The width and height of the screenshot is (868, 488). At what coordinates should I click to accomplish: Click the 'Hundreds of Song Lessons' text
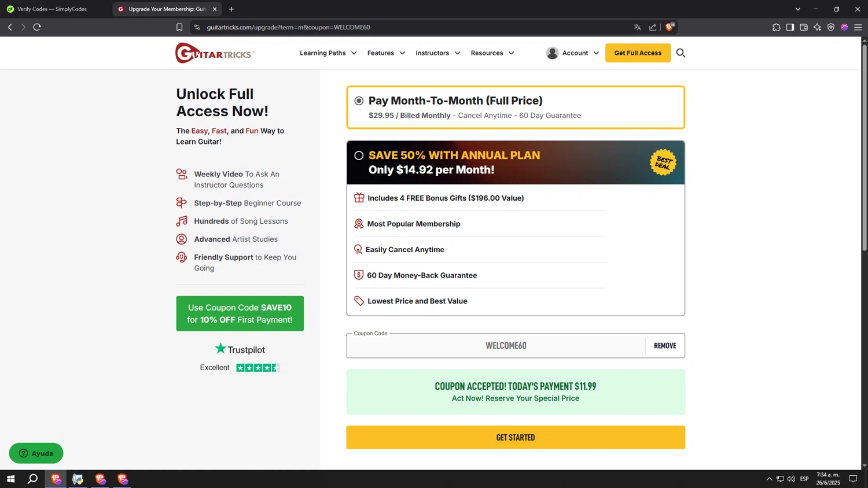coord(241,221)
